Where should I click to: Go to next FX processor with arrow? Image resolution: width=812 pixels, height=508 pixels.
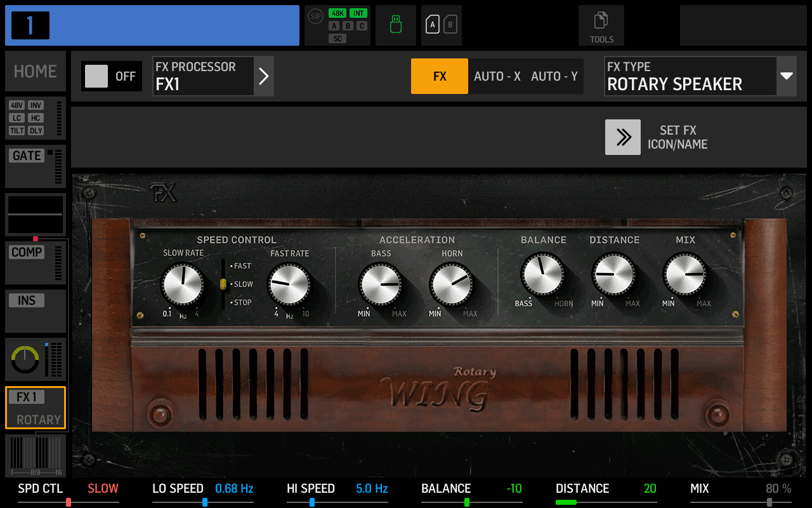(x=264, y=76)
